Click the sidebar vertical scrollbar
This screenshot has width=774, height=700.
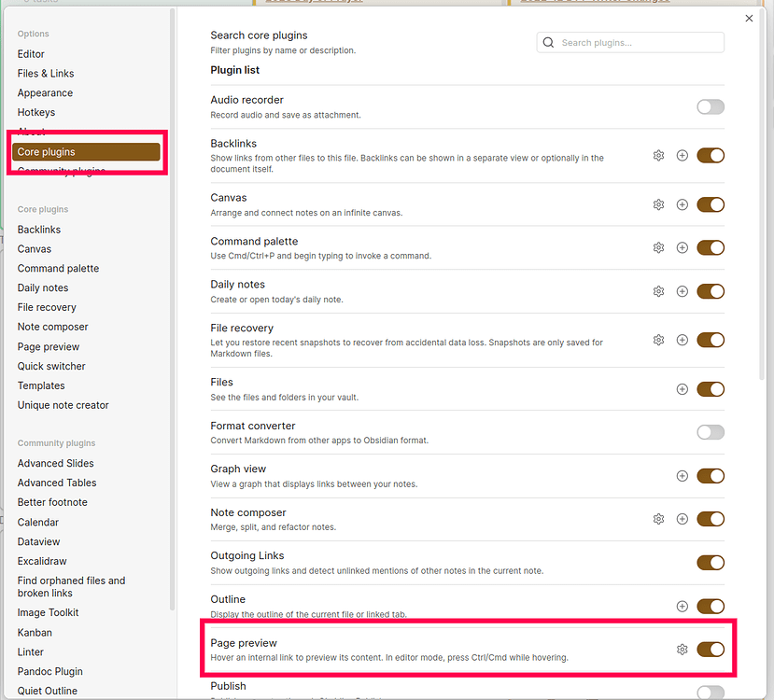(173, 309)
